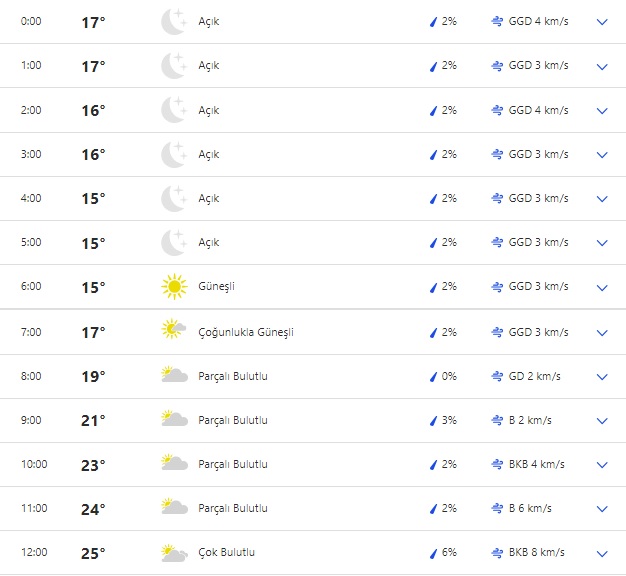Viewport: 626px width, 576px height.
Task: Click the wind icon beside GGD 4 km/s at 2:00
Action: [x=498, y=110]
